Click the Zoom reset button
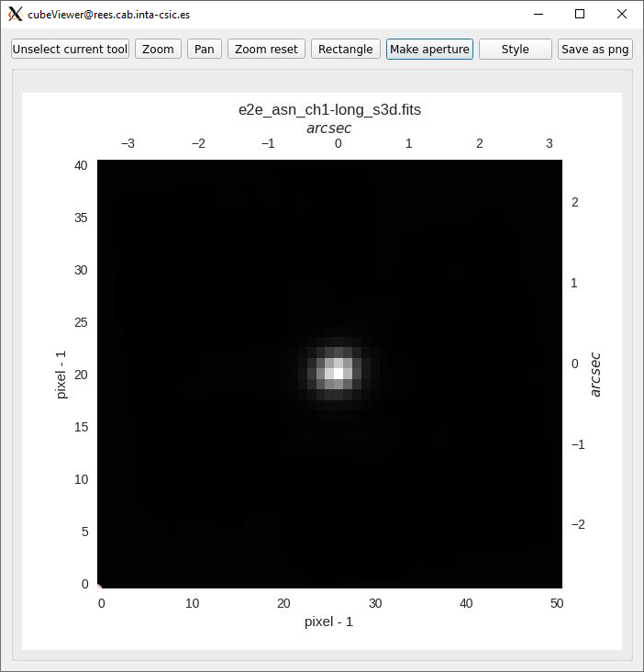The image size is (644, 672). point(266,50)
